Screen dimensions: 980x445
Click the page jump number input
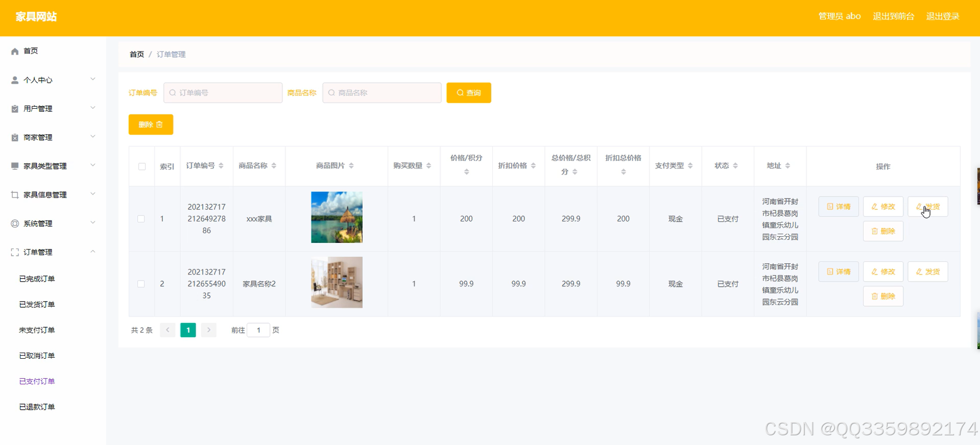(258, 330)
